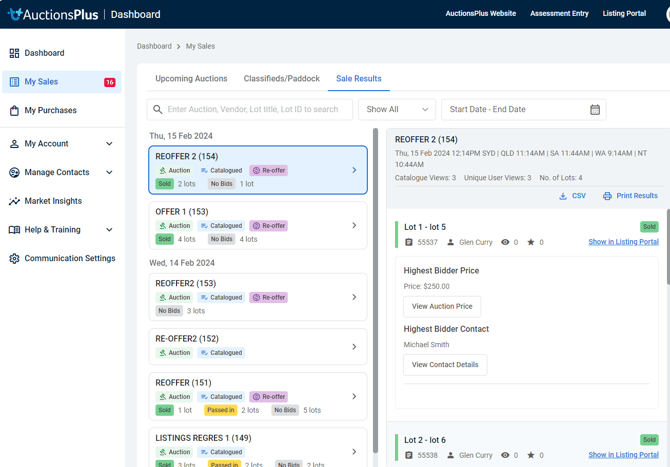Click the AuctionsPlus logo icon
The image size is (670, 467).
pos(14,14)
